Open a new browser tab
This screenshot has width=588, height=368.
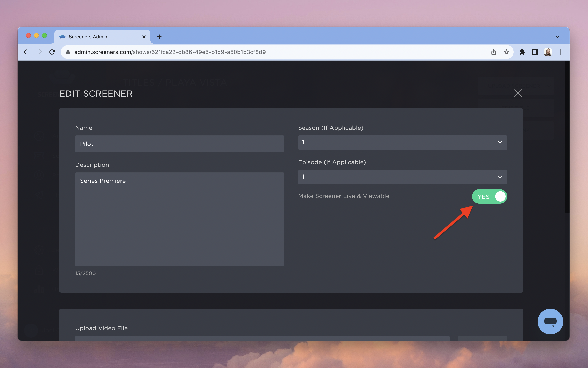pyautogui.click(x=159, y=37)
